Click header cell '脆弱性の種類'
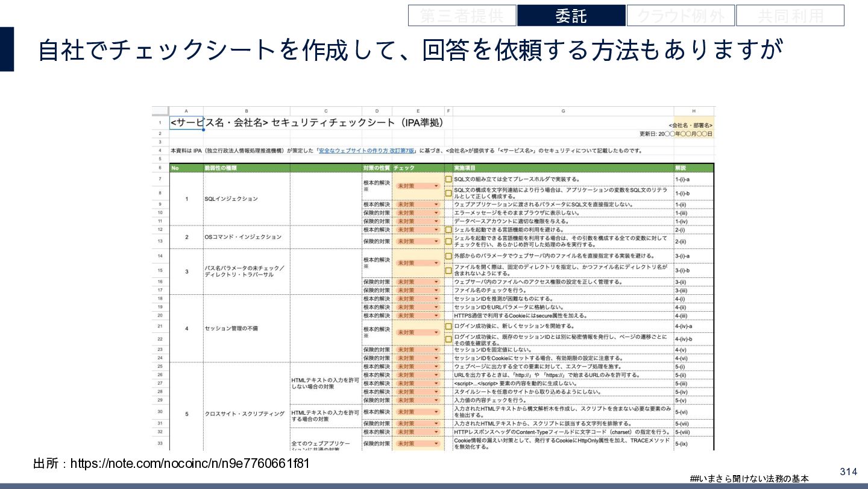The height and width of the screenshot is (489, 868). point(247,168)
